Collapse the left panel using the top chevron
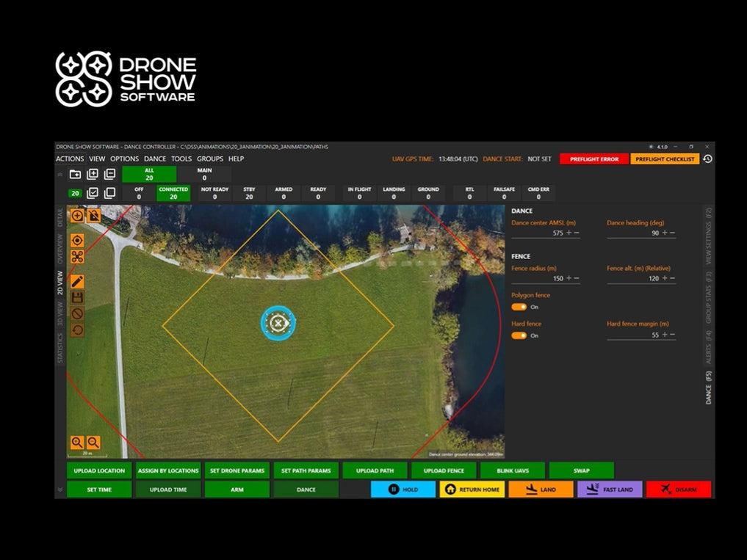Screen dimensions: 747x560 pyautogui.click(x=60, y=175)
